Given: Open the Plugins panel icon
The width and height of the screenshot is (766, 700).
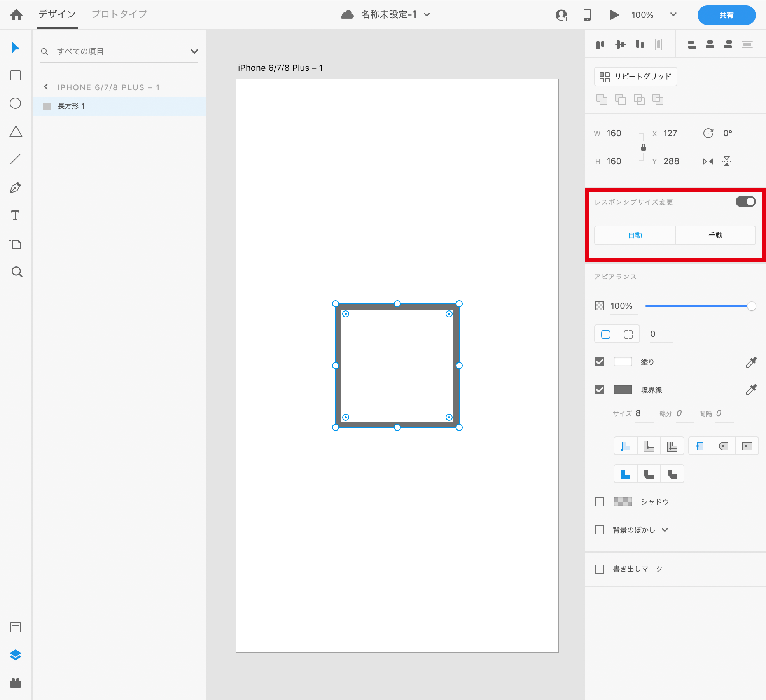Looking at the screenshot, I should 16,683.
